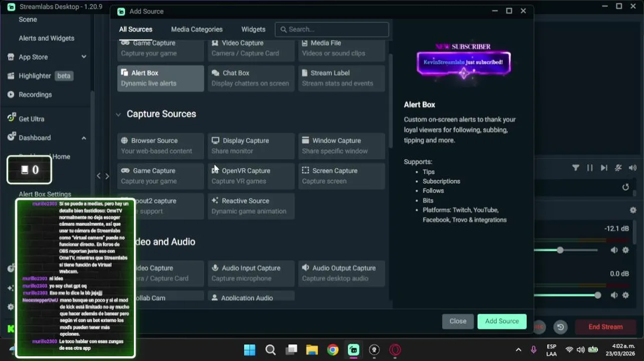Open File Explorer from the taskbar

tap(312, 349)
